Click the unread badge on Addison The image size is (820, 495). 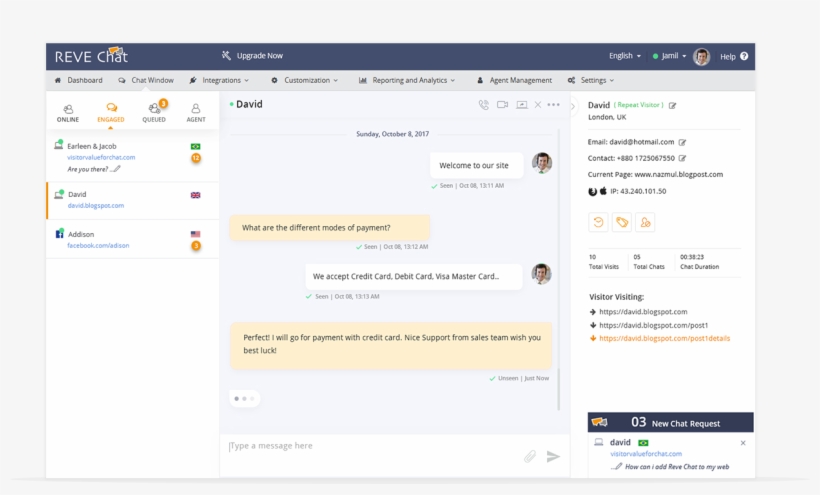[x=196, y=246]
